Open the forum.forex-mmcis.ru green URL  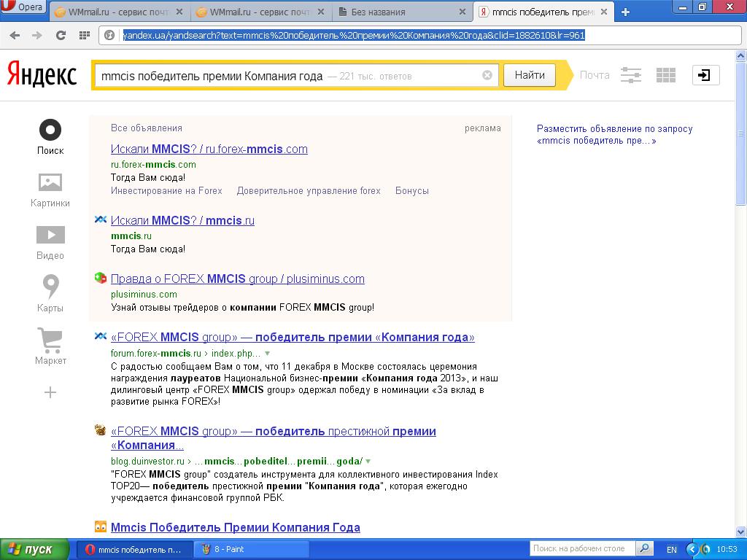[x=185, y=354]
